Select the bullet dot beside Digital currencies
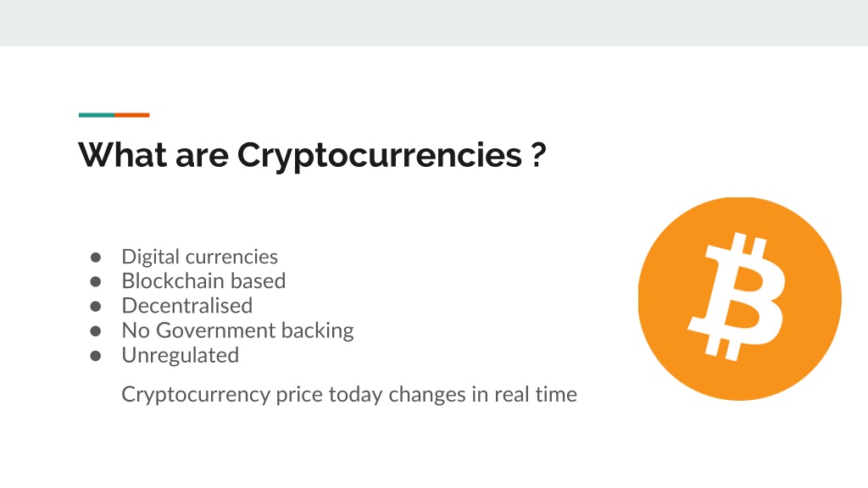The image size is (868, 488). pyautogui.click(x=96, y=258)
